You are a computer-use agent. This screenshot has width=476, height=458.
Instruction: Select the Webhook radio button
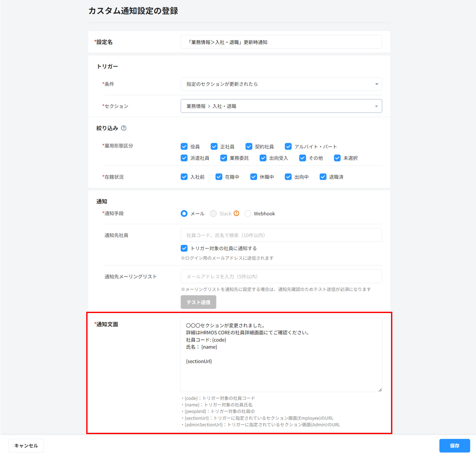click(248, 214)
